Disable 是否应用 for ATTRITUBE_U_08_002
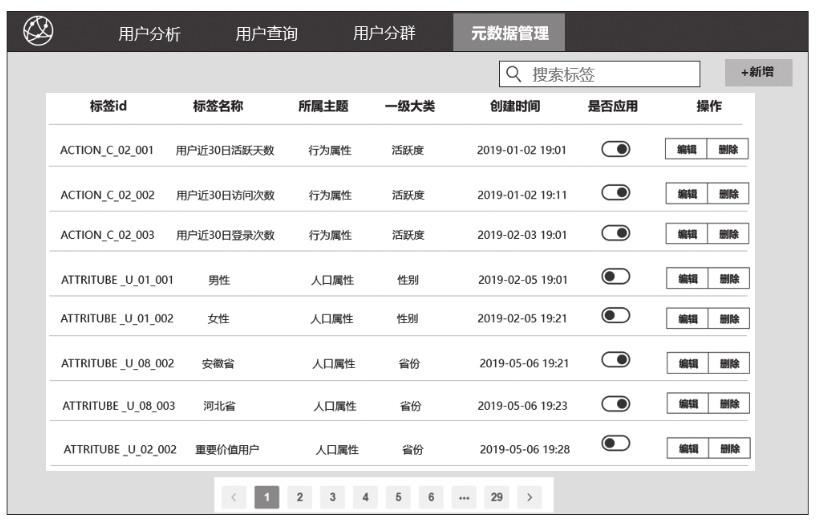Screen dimensions: 818x524 pyautogui.click(x=616, y=360)
